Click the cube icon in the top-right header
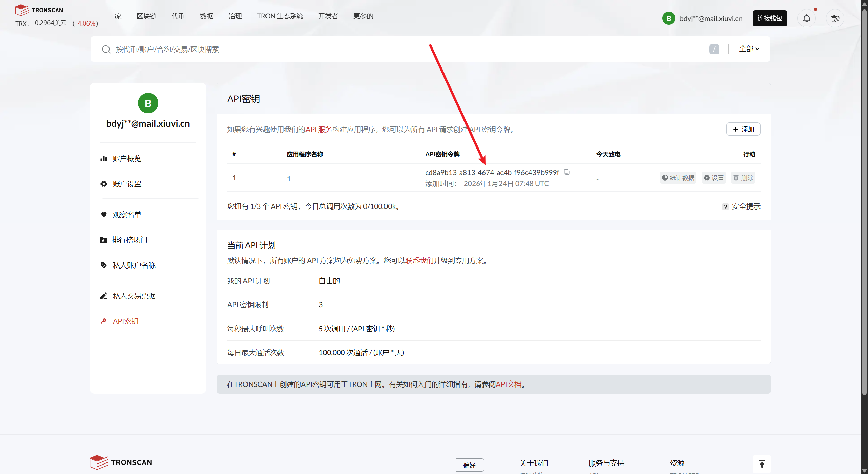This screenshot has width=868, height=474. 835,18
